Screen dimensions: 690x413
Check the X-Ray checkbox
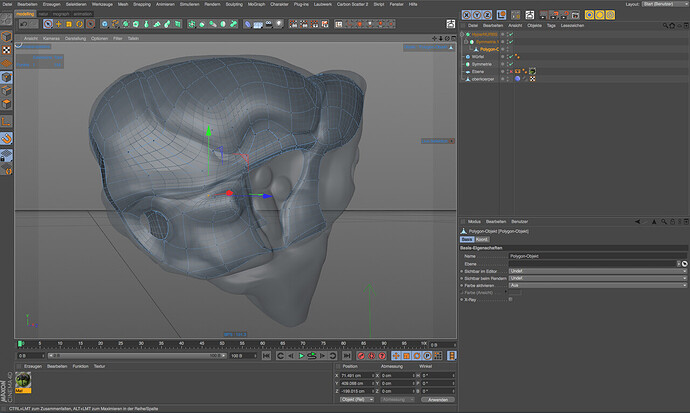click(x=510, y=300)
